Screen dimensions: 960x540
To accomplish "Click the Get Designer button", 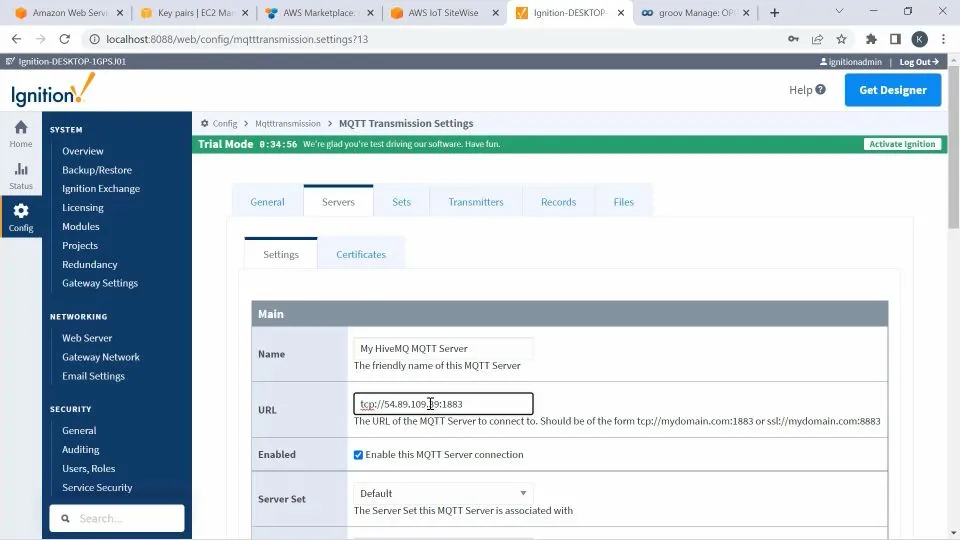I will click(893, 90).
